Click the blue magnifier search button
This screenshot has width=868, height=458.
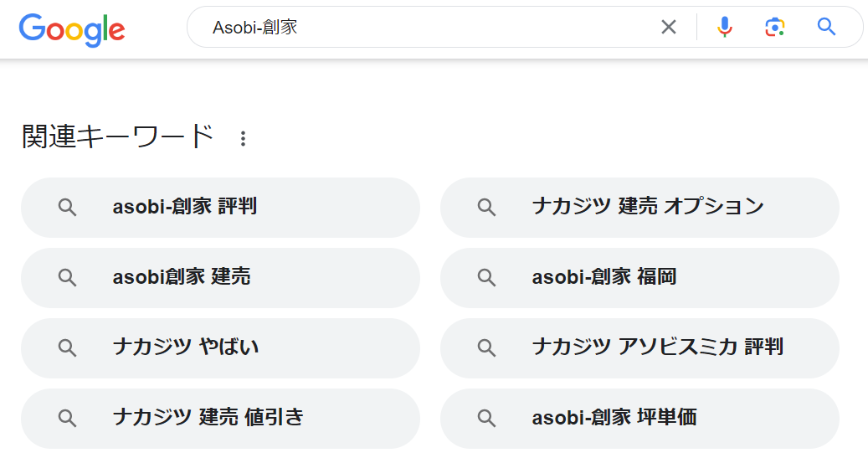827,28
